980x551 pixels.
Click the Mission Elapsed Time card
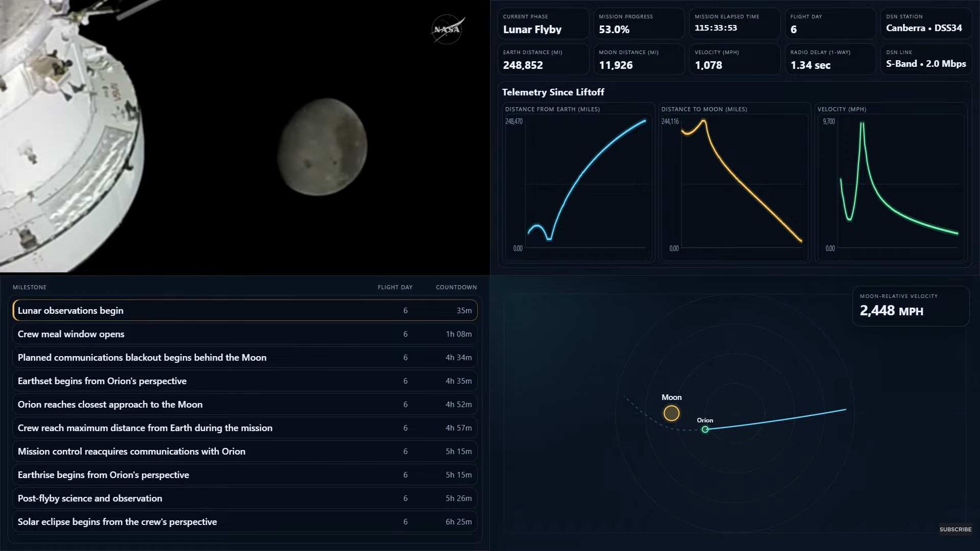734,23
